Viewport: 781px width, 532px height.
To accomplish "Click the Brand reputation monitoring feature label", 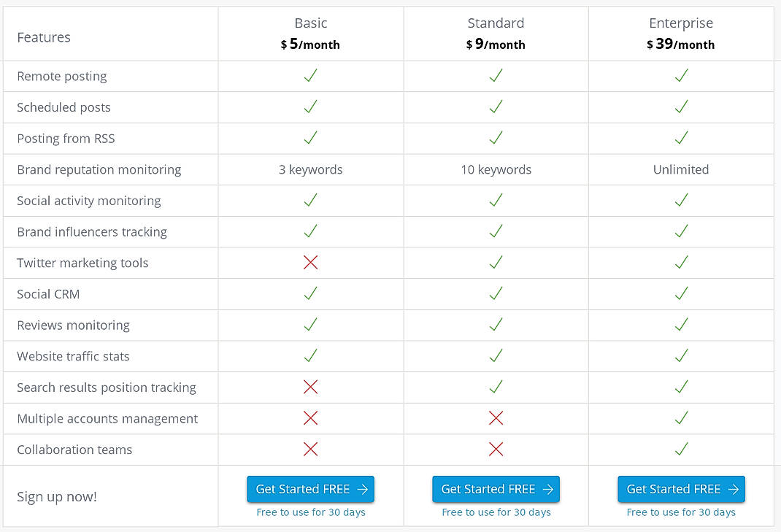I will (99, 169).
